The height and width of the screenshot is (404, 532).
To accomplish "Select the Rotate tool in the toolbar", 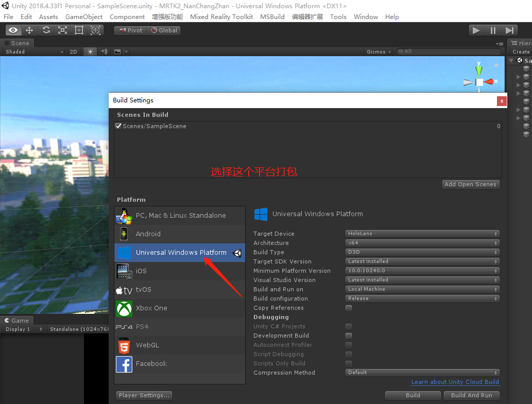I will coord(46,30).
